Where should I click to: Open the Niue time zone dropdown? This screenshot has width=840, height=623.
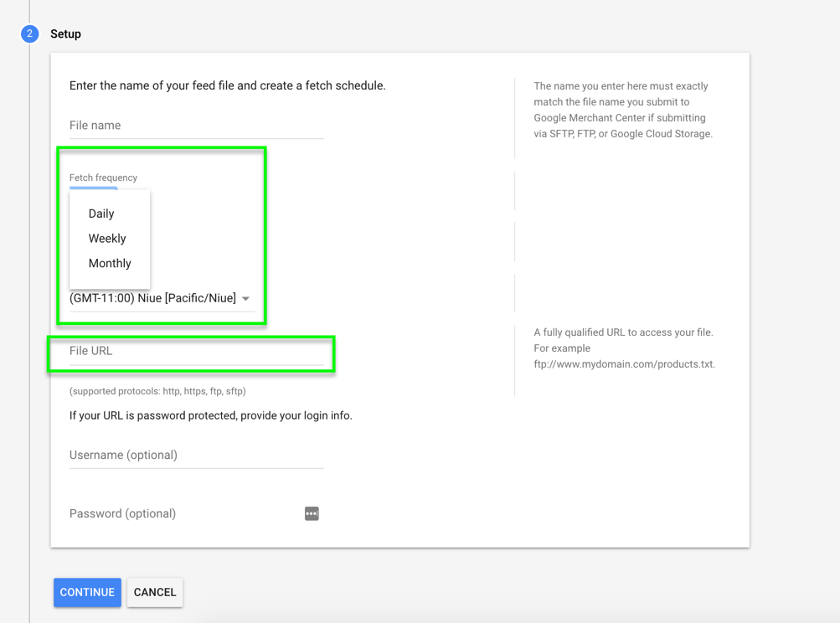coord(153,298)
